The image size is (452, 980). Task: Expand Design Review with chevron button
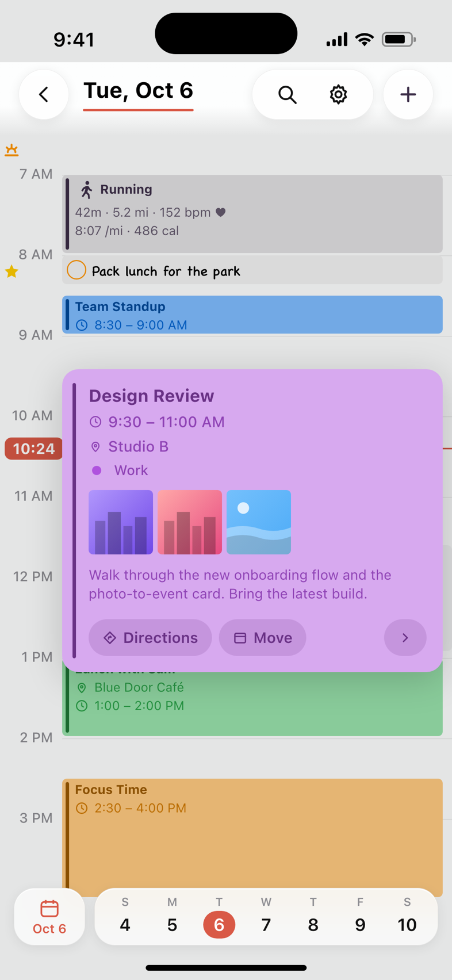tap(405, 638)
